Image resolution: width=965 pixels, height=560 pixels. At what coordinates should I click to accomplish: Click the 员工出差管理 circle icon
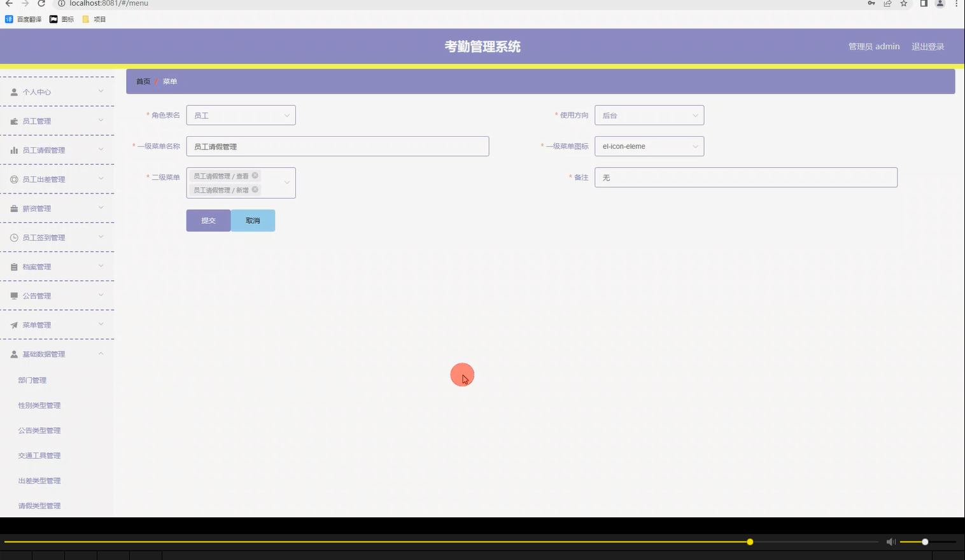[x=14, y=179]
